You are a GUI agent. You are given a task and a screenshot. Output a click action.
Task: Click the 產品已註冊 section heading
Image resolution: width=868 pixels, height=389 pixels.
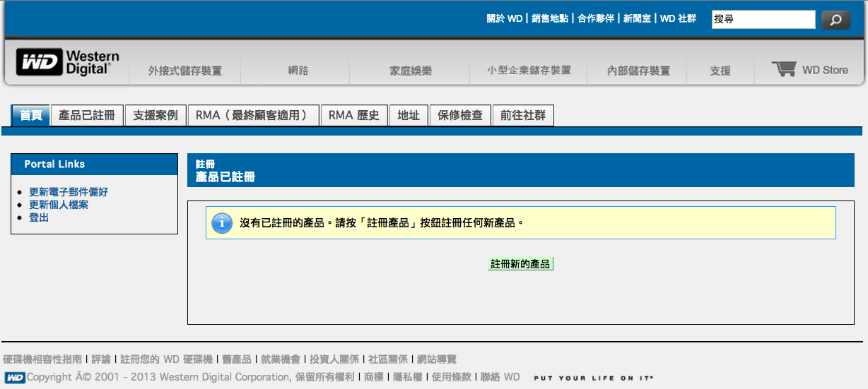(225, 177)
